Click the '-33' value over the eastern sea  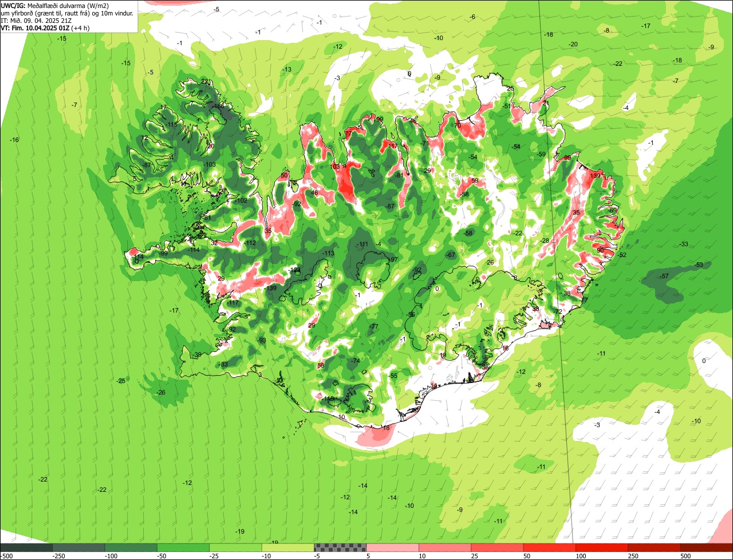684,244
